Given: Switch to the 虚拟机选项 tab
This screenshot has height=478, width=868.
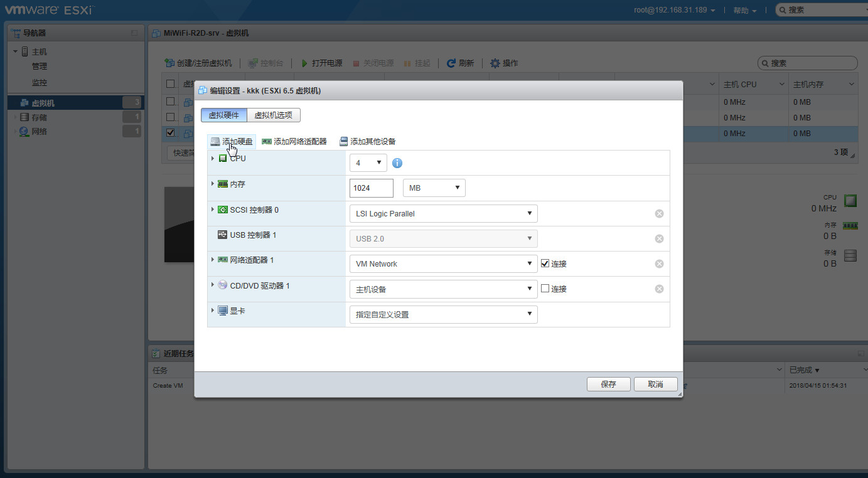Looking at the screenshot, I should [273, 115].
